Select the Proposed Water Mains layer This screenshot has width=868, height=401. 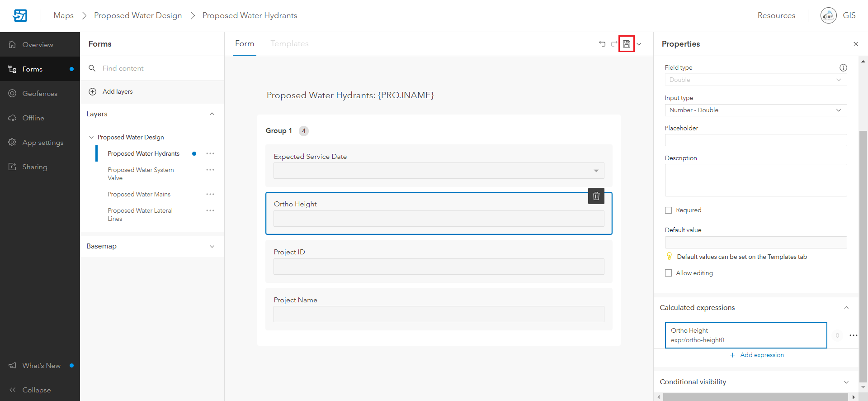[139, 194]
